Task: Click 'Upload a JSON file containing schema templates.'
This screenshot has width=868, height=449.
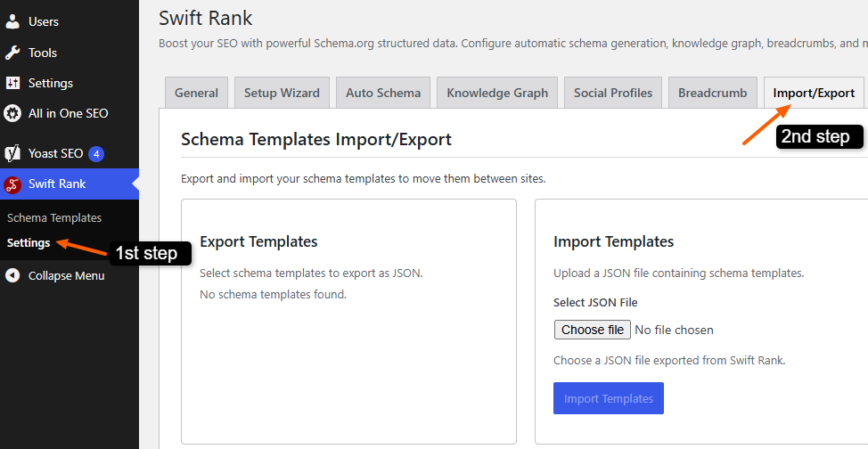Action: pyautogui.click(x=679, y=273)
